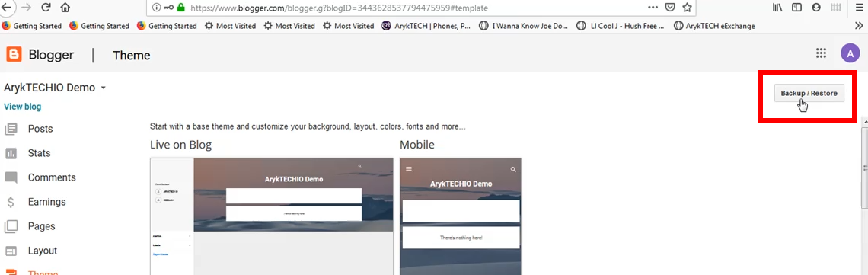868x275 pixels.
Task: Open Pages in the sidebar
Action: coord(42,226)
